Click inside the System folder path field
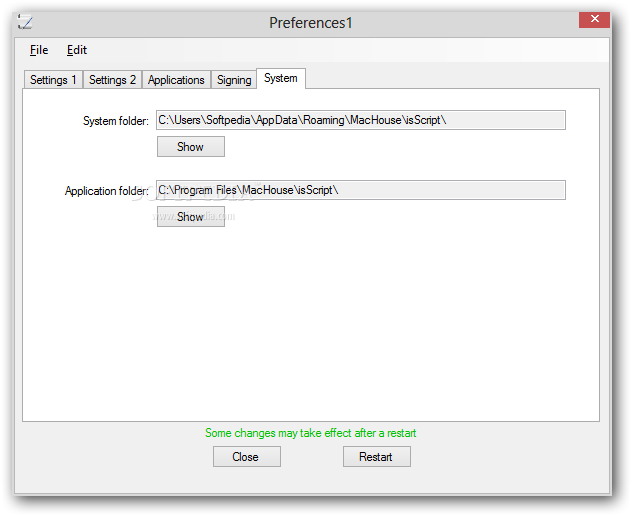Viewport: 632px width, 516px height. [x=361, y=120]
